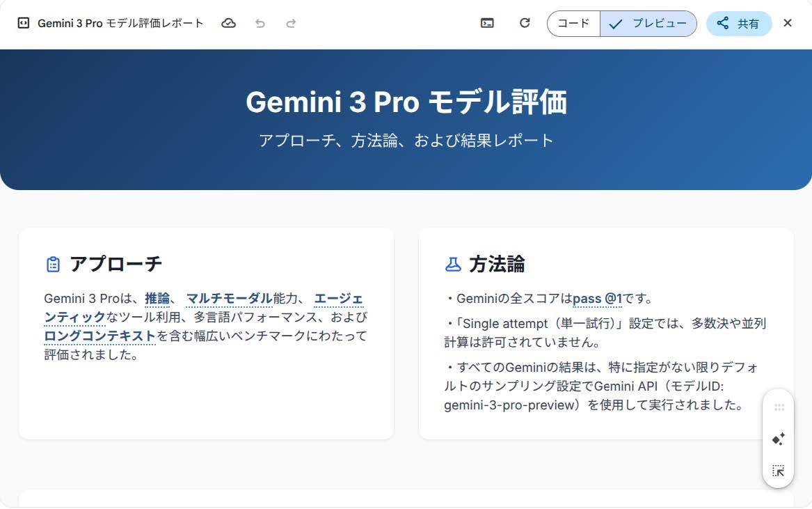Viewport: 812px width, 509px height.
Task: Click the sparkle AI edit icon
Action: click(779, 439)
